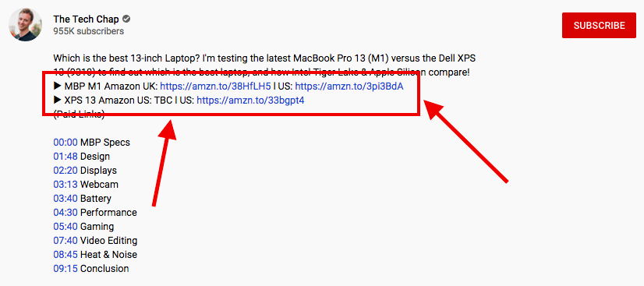The image size is (644, 286).
Task: Click the play triangle before MBP M1
Action: 58,87
